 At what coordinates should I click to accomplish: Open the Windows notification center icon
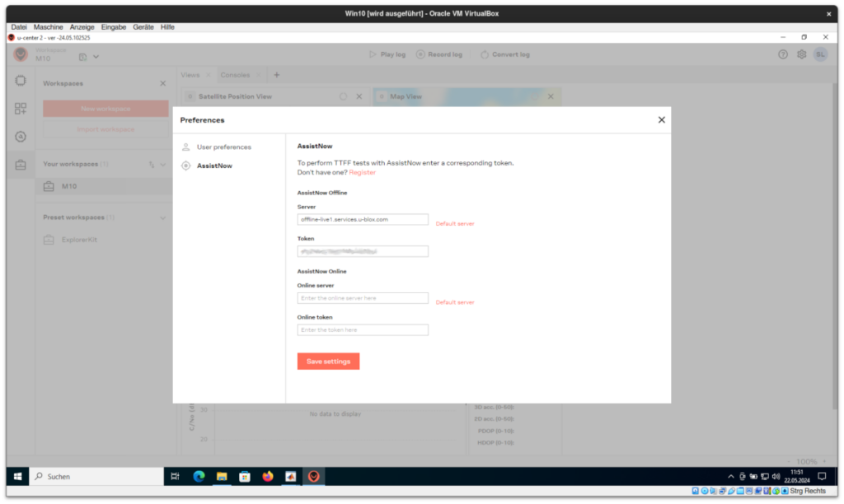coord(822,477)
